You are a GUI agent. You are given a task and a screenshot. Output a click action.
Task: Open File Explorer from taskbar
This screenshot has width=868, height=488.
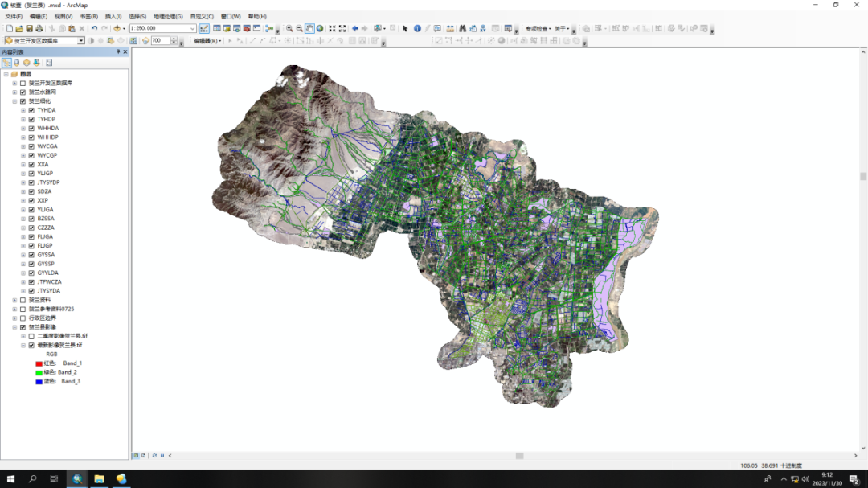click(99, 479)
